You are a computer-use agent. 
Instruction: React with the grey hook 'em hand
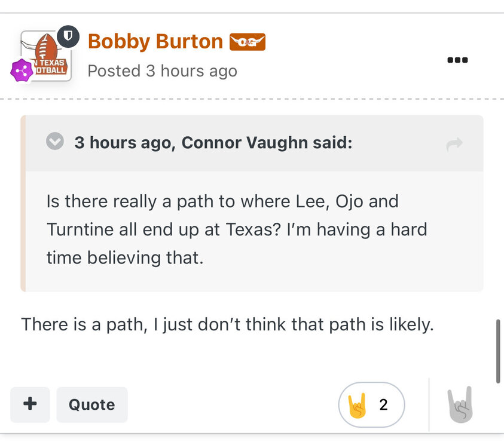pyautogui.click(x=460, y=405)
